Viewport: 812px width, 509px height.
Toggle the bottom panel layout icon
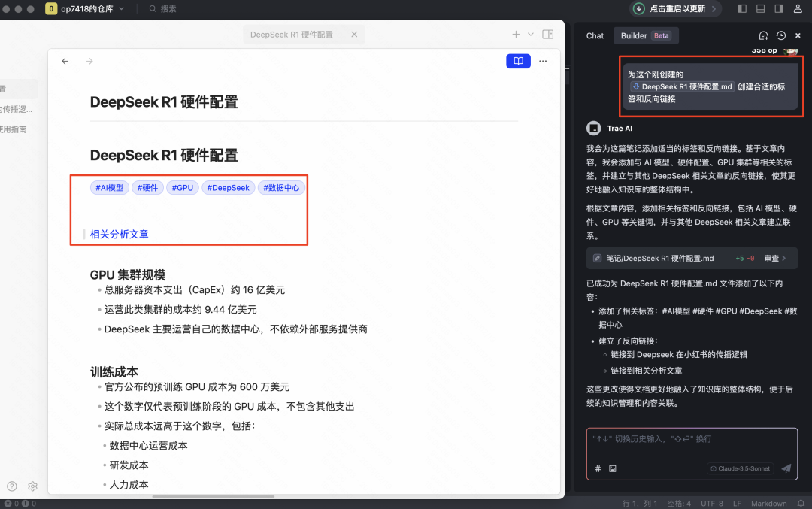coord(759,8)
